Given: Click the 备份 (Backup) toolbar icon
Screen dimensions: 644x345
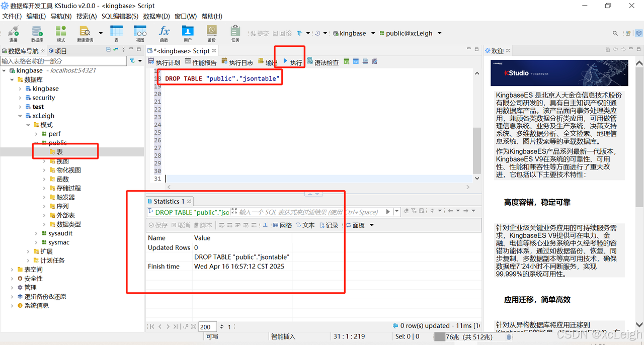Looking at the screenshot, I should click(211, 34).
